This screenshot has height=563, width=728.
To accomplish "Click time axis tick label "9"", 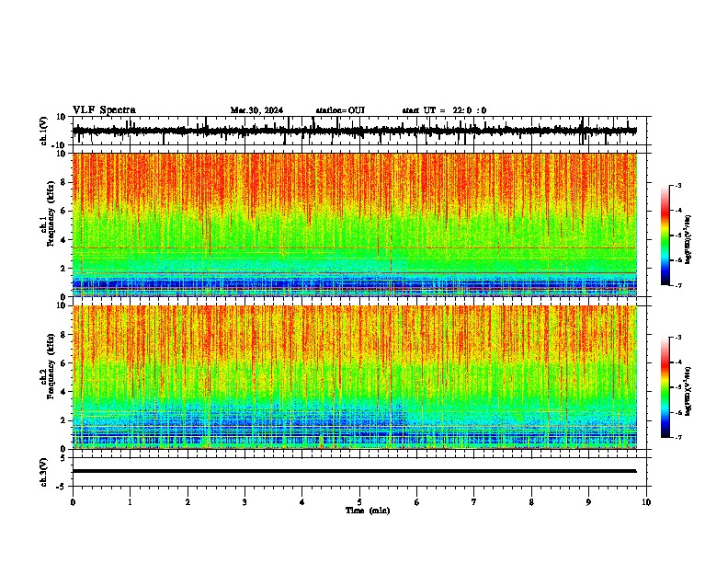I will (x=588, y=502).
